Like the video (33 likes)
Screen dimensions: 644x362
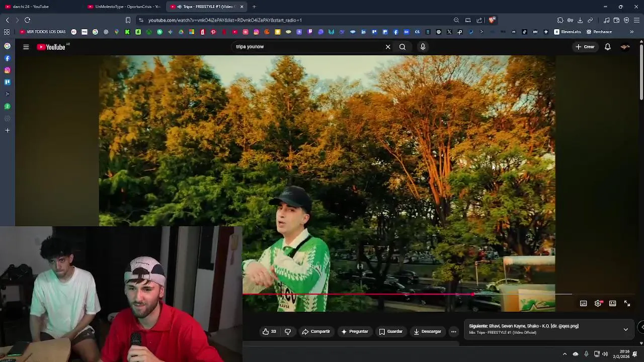coord(269,331)
